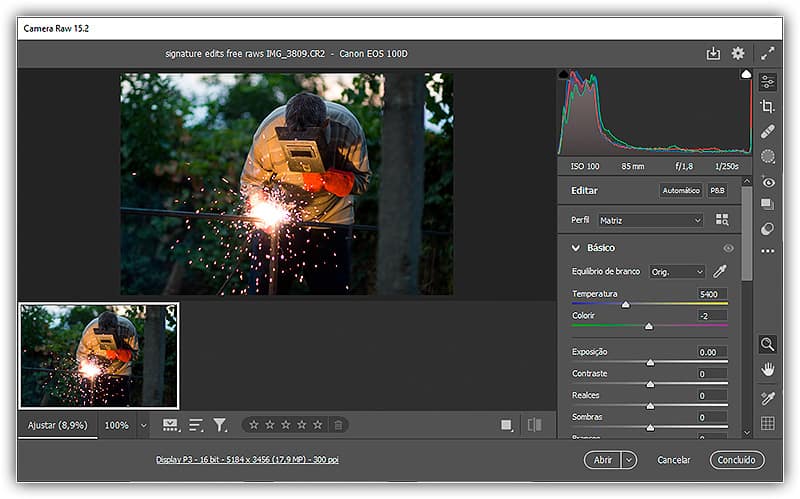Toggle Básico panel visibility eye
Screen dimensions: 800x499
(x=728, y=248)
